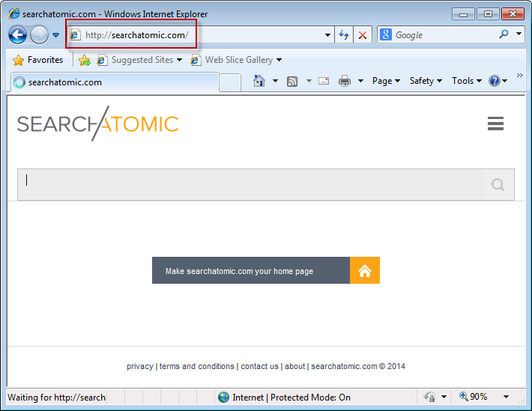Click the 'Waiting for http://search' status text
The image size is (532, 411).
click(56, 398)
